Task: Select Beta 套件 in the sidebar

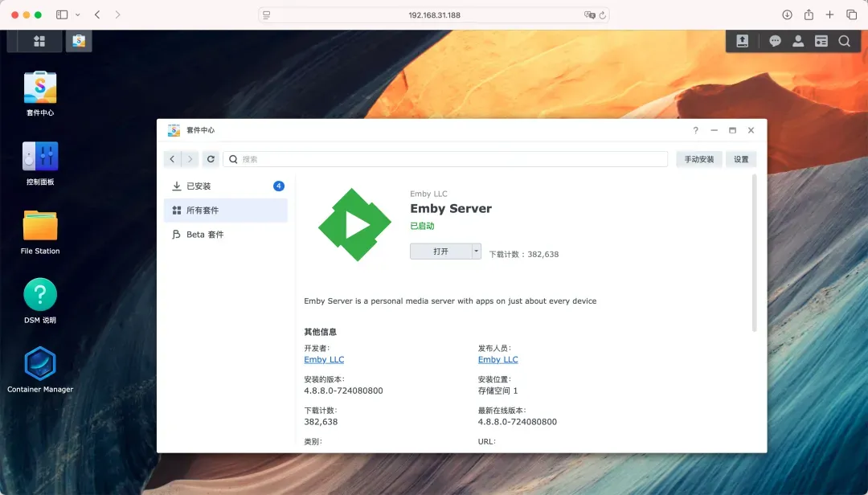Action: click(226, 235)
